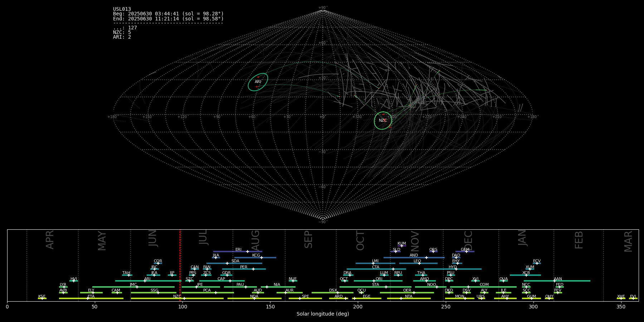644x322 pixels.
Task: Click the LEO shower label on timeline
Action: click(417, 261)
